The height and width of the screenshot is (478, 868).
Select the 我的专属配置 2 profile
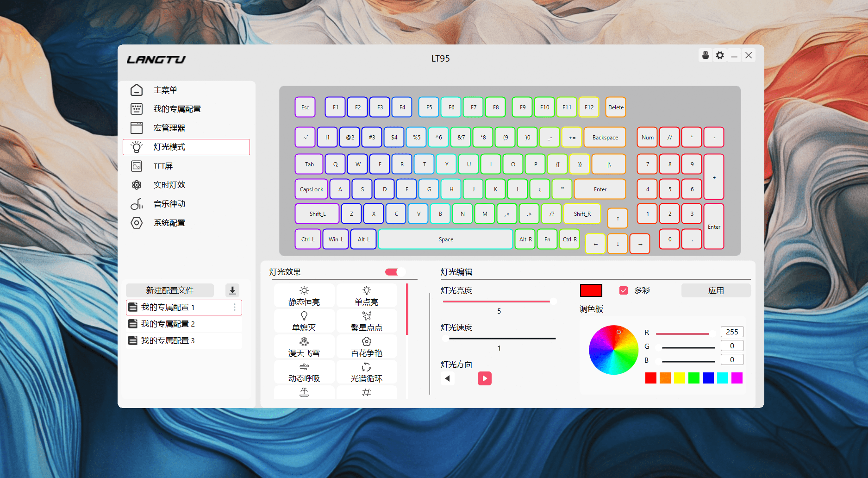(168, 324)
